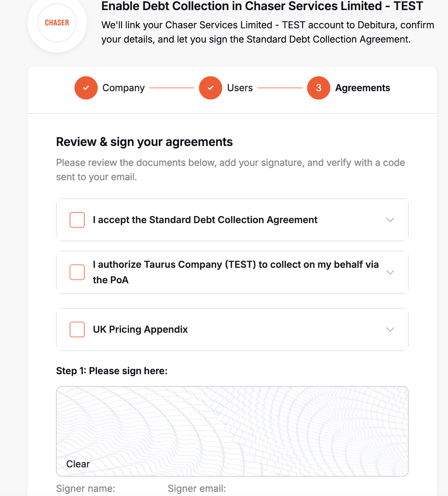Go to the Users step label
This screenshot has width=448, height=496.
(240, 88)
